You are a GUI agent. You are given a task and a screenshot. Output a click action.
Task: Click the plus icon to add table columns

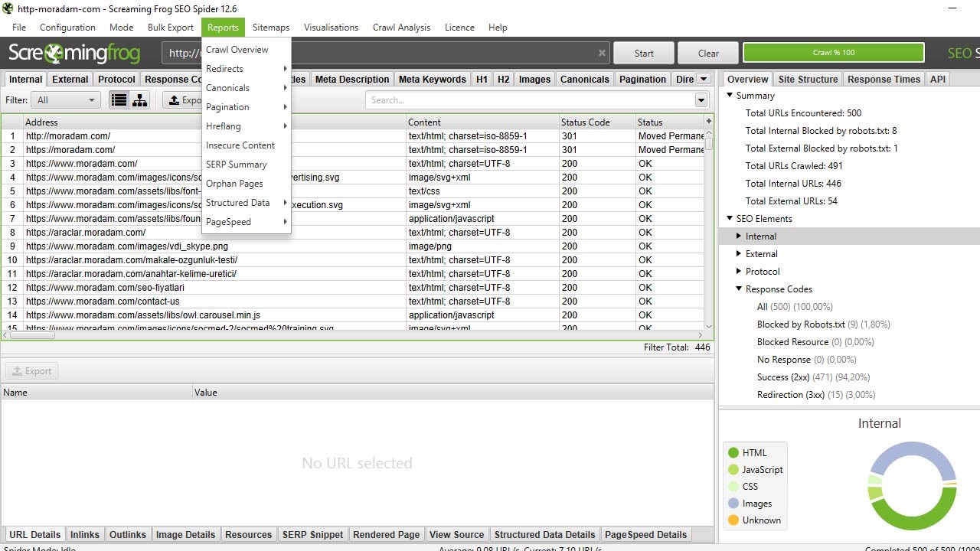pyautogui.click(x=708, y=121)
